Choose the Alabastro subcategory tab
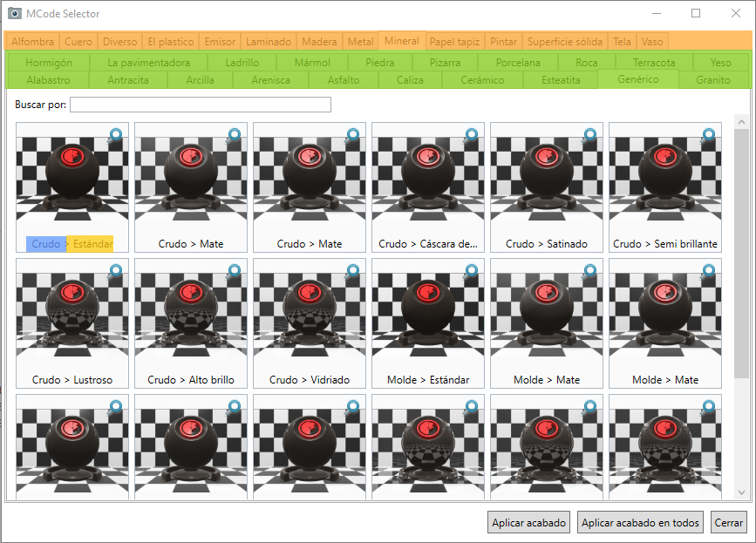 click(x=48, y=80)
